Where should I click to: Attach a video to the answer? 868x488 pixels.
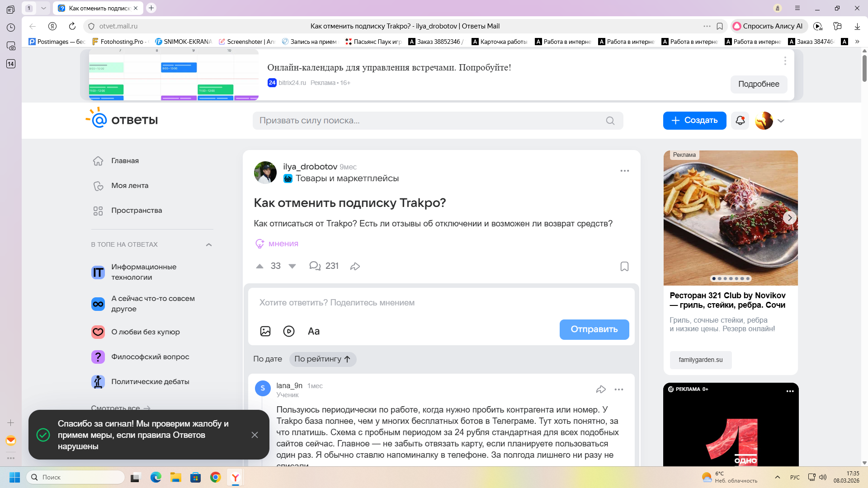coord(289,331)
